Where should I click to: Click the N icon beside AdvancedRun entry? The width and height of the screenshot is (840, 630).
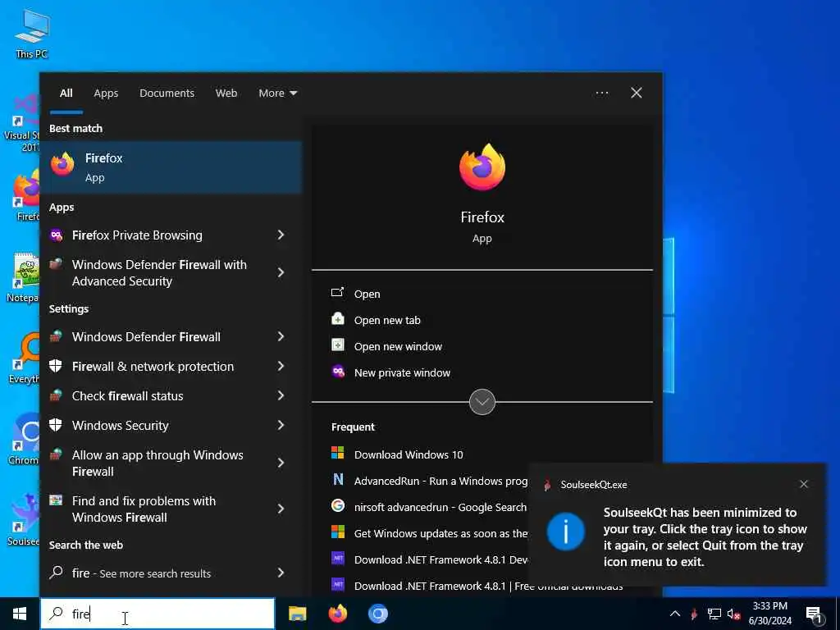[x=337, y=479]
